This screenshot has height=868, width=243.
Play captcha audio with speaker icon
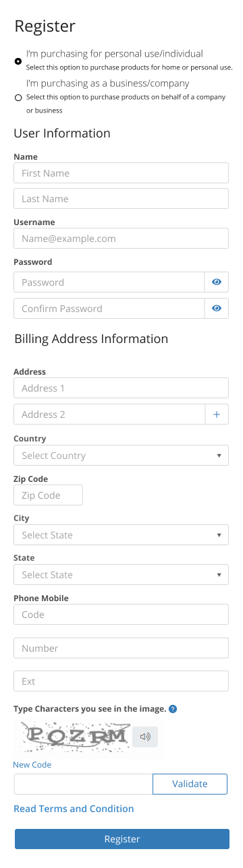click(145, 737)
